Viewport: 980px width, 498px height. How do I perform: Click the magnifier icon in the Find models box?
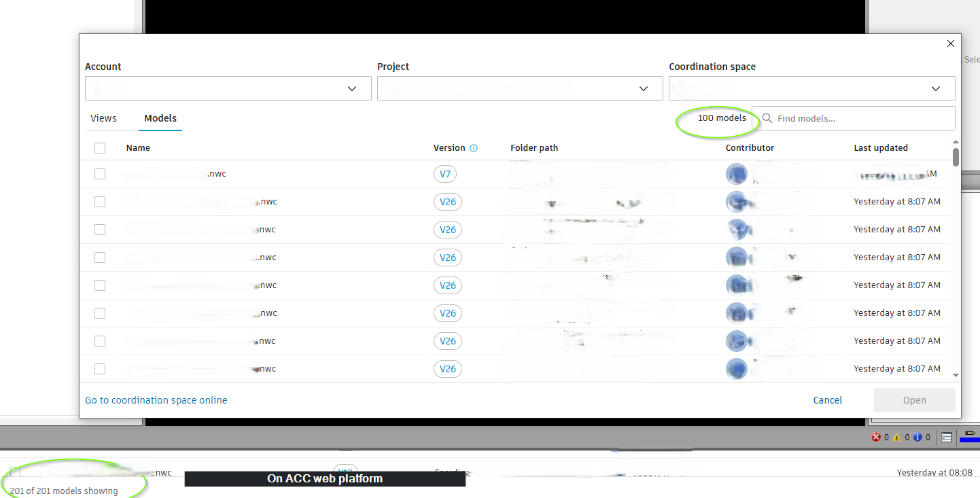pyautogui.click(x=767, y=118)
